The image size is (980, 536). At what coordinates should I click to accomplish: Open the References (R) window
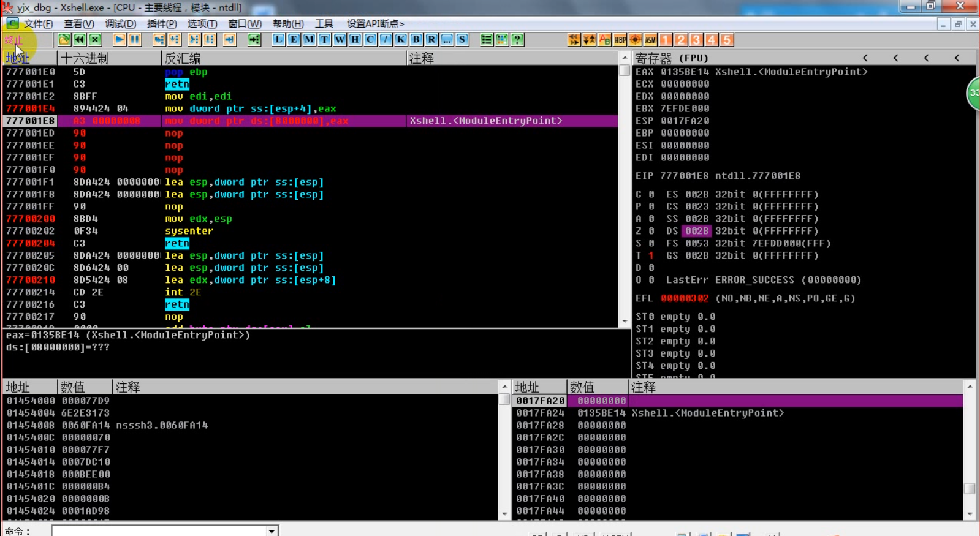pos(432,40)
